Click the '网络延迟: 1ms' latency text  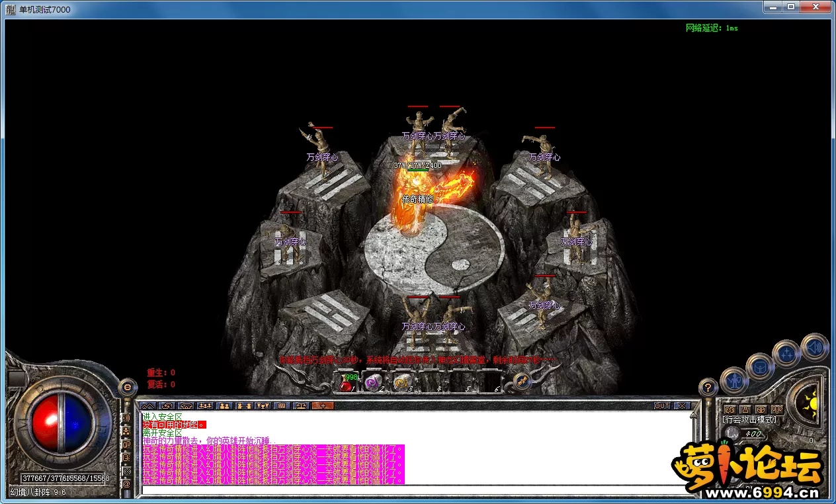(712, 28)
